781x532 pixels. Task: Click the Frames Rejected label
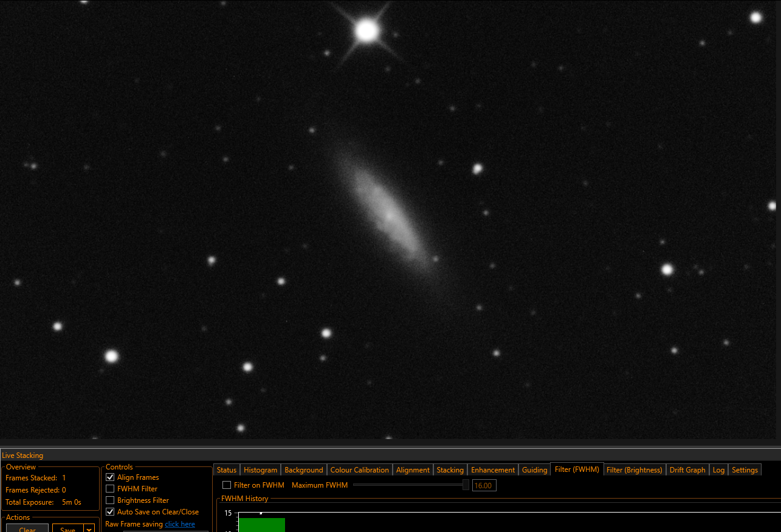coord(32,490)
